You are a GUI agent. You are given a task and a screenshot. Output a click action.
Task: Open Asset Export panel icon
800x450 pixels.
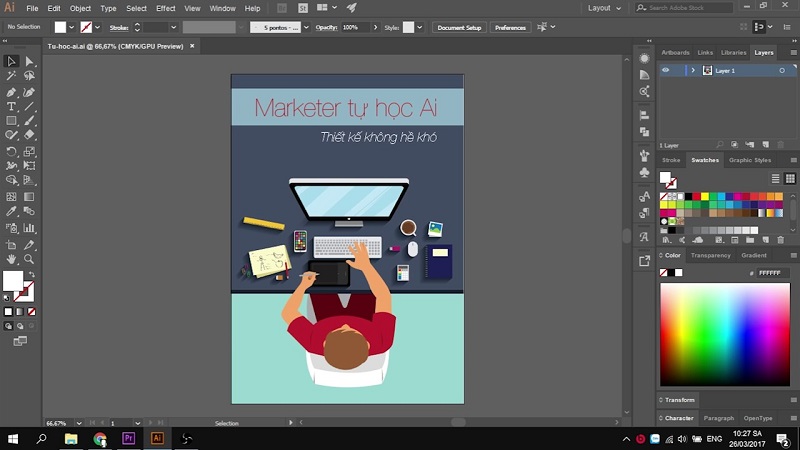pos(644,261)
